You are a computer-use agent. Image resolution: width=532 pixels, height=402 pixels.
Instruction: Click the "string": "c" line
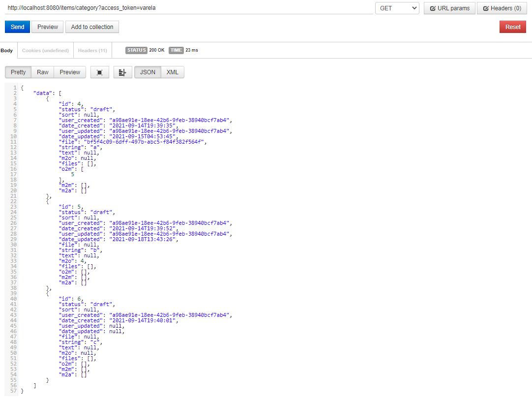[x=81, y=342]
